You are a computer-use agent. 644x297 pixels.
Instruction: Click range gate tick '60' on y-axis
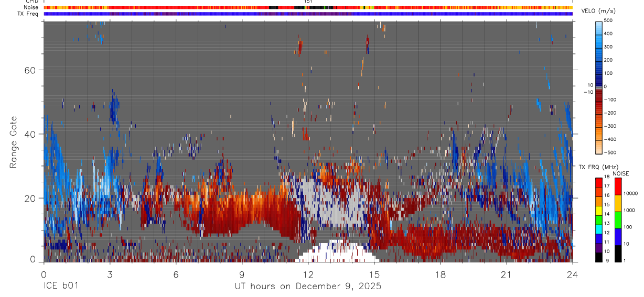coord(29,70)
